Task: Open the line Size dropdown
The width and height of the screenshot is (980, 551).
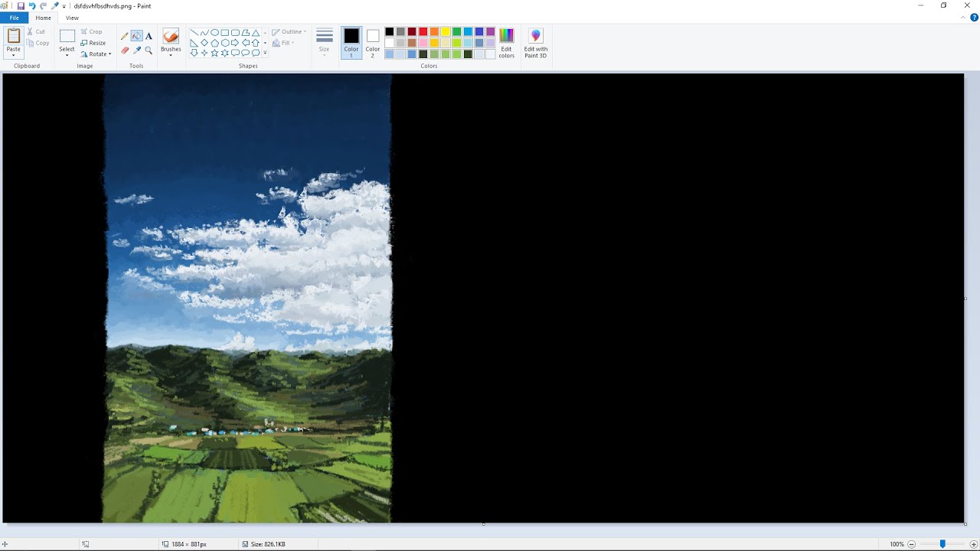Action: click(324, 43)
